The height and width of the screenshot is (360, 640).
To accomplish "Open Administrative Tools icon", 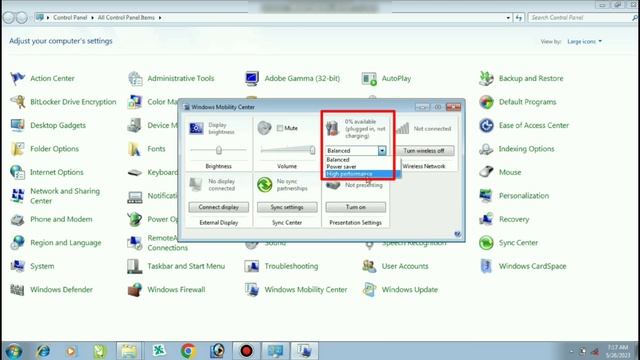I will click(x=135, y=78).
